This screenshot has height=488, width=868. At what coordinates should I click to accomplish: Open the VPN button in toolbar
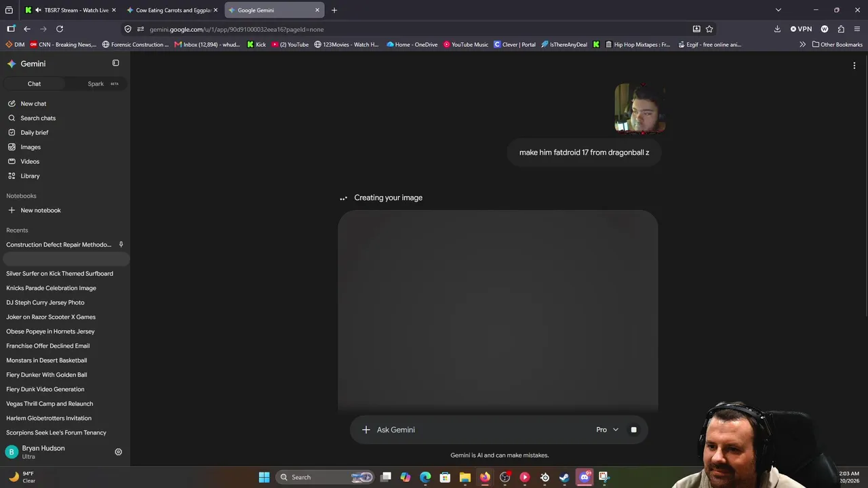pos(801,29)
